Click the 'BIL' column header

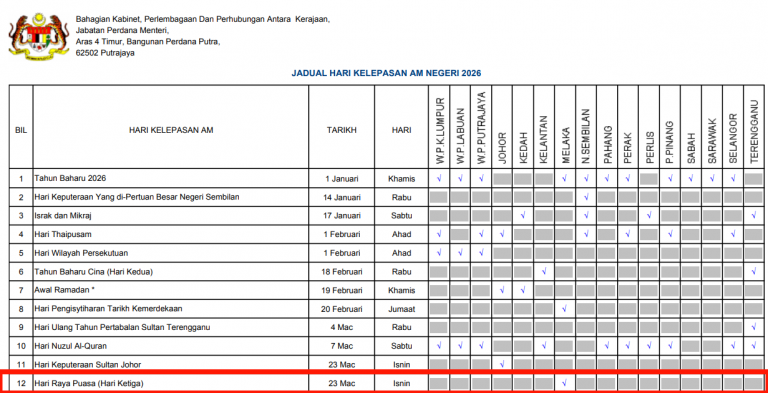tap(21, 130)
